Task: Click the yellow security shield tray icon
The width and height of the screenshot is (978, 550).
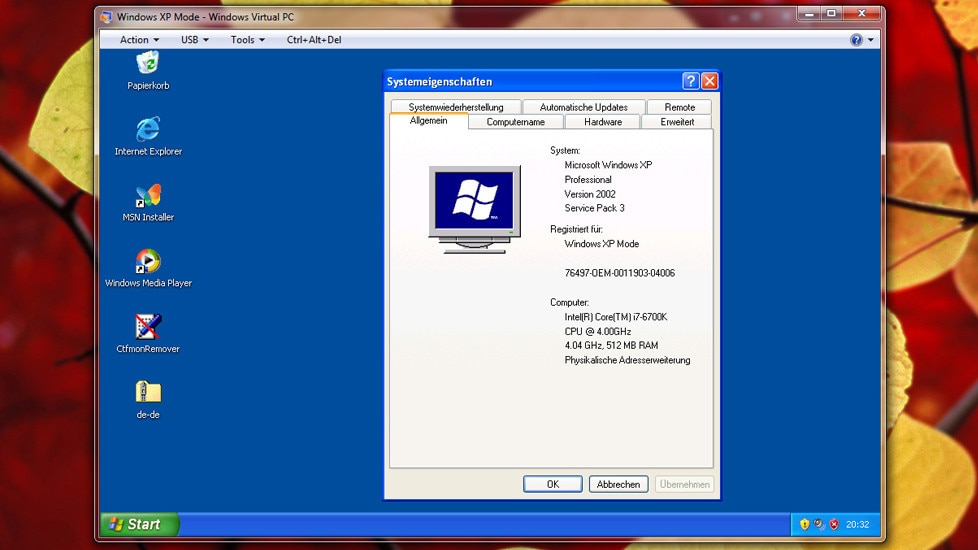Action: [x=805, y=524]
